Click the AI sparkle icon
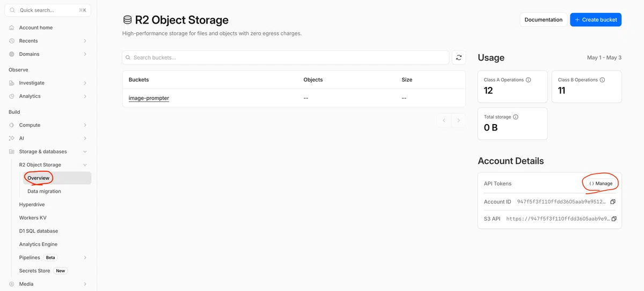The width and height of the screenshot is (644, 291). (x=12, y=139)
